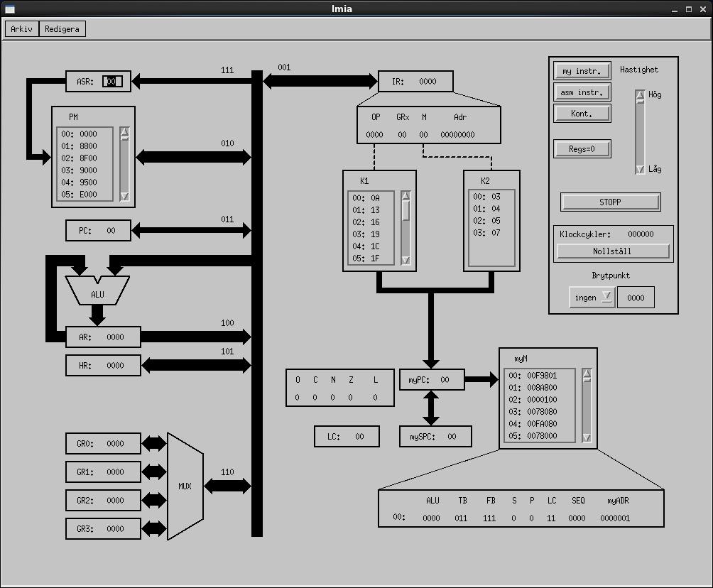
Task: Click the Hastighet slider down arrow (Låg)
Action: pos(640,169)
